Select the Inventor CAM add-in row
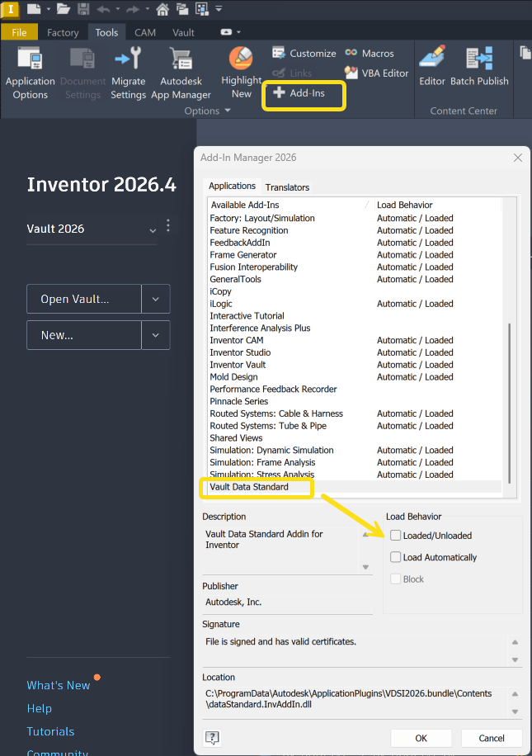Viewport: 532px width, 756px height. point(355,340)
